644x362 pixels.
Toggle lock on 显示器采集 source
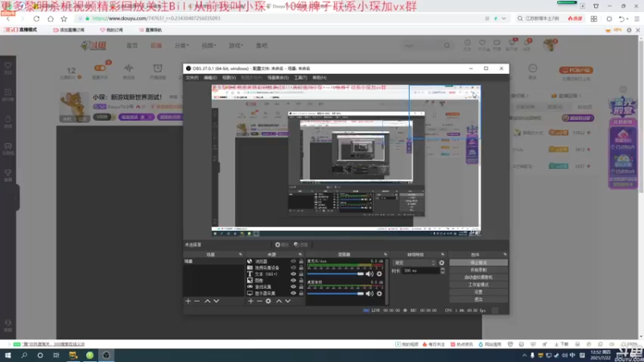tap(301, 294)
